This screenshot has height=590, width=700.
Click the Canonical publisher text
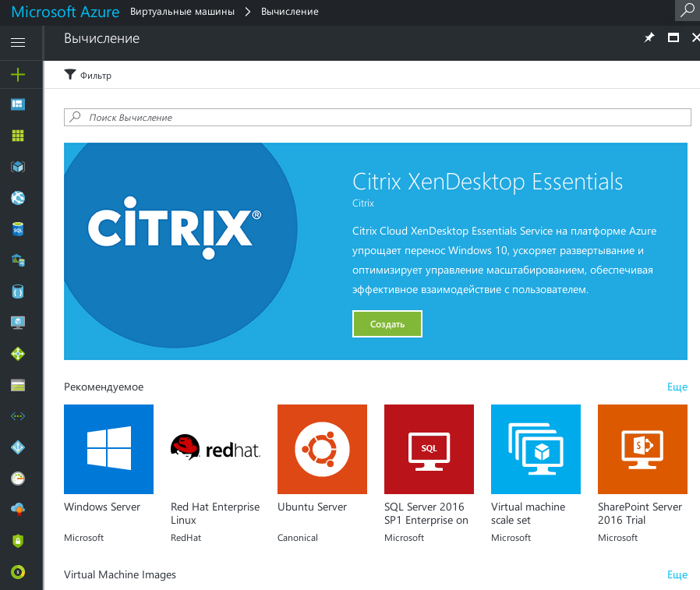pyautogui.click(x=297, y=538)
